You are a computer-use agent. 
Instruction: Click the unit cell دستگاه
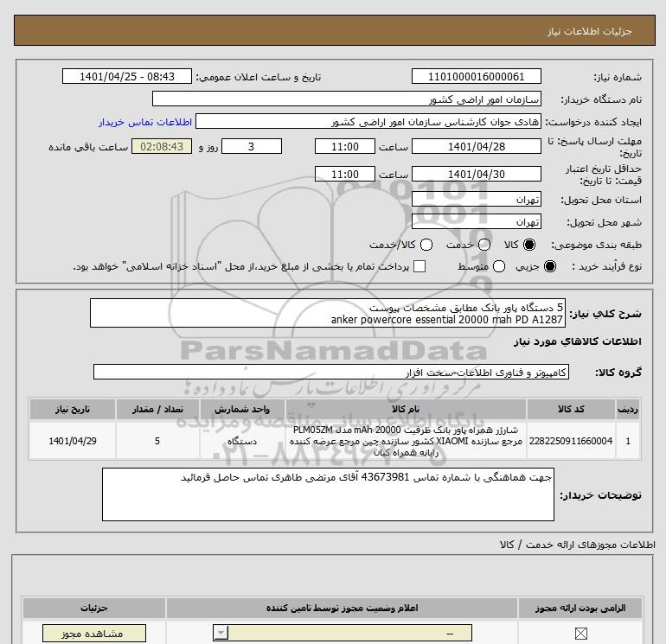[x=242, y=441]
